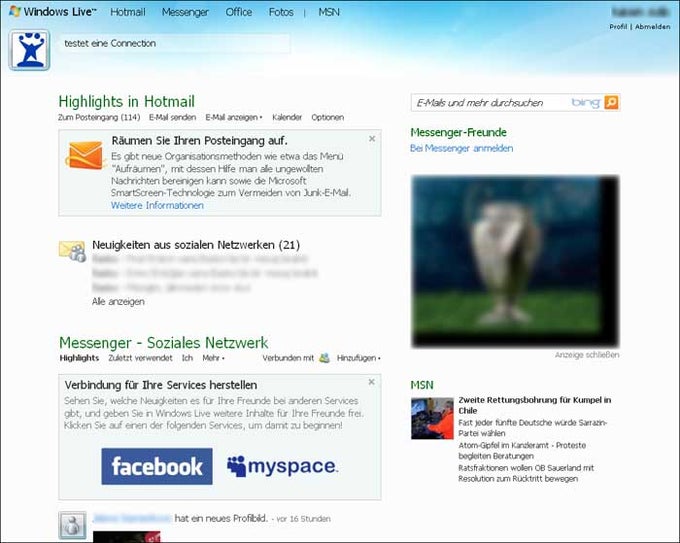This screenshot has width=680, height=543.
Task: Click the social networks envelope icon
Action: (x=72, y=251)
